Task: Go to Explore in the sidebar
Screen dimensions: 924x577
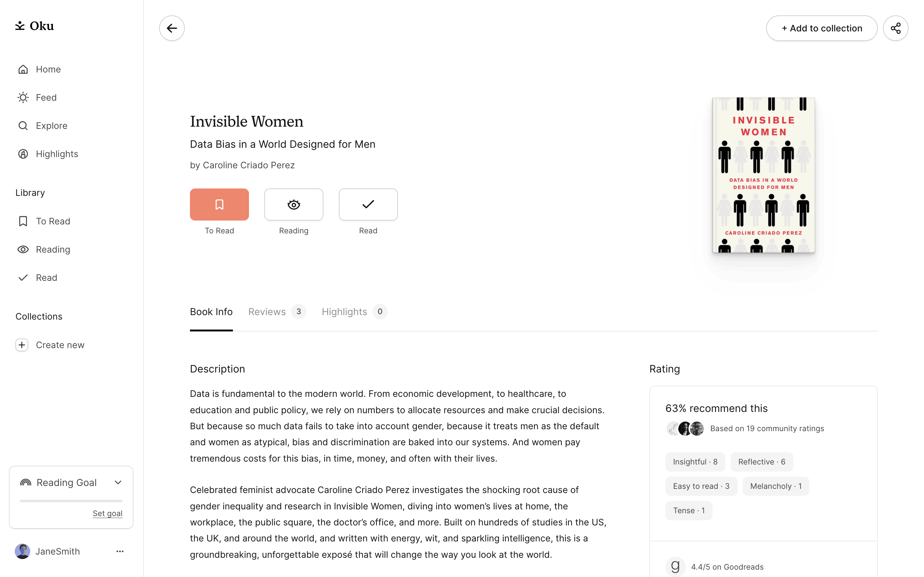Action: tap(51, 126)
